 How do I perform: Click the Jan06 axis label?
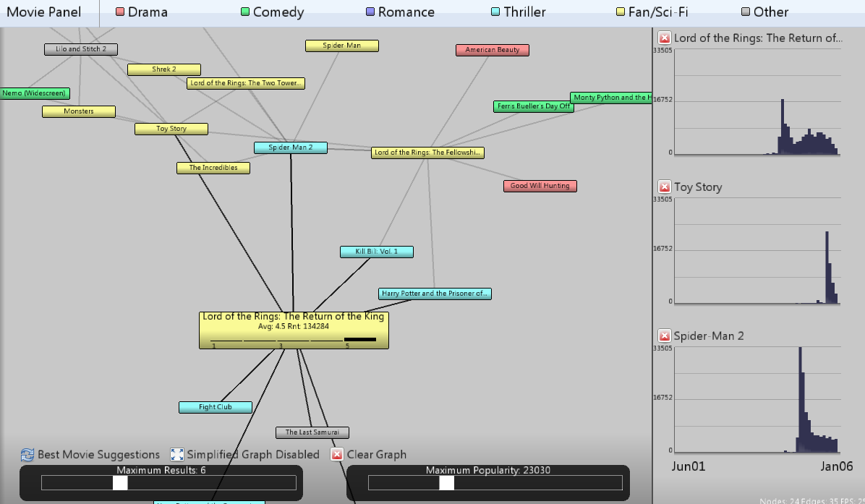point(836,466)
